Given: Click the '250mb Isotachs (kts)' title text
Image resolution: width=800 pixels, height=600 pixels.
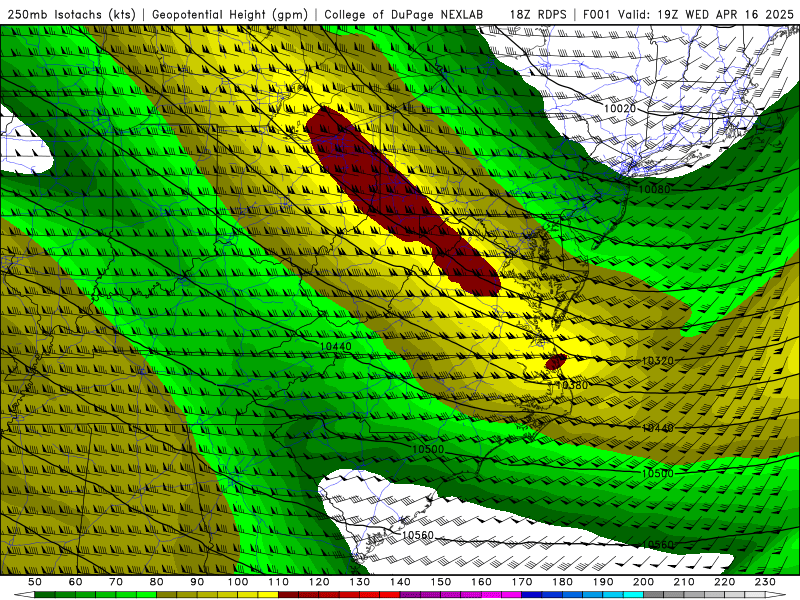Looking at the screenshot, I should (x=71, y=14).
